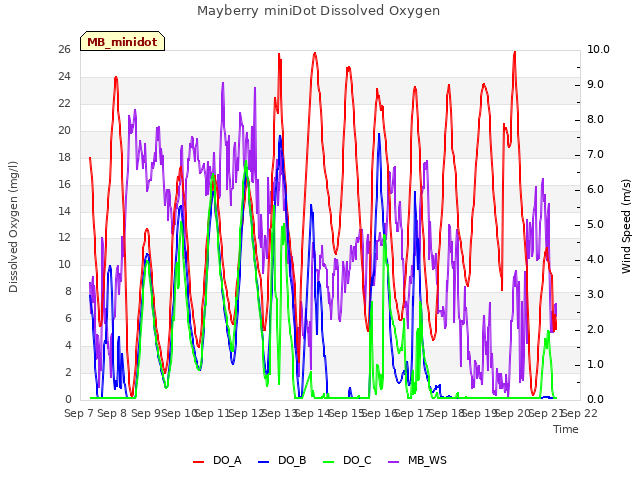Click the 26 value on left axis
The height and width of the screenshot is (480, 640).
64,49
